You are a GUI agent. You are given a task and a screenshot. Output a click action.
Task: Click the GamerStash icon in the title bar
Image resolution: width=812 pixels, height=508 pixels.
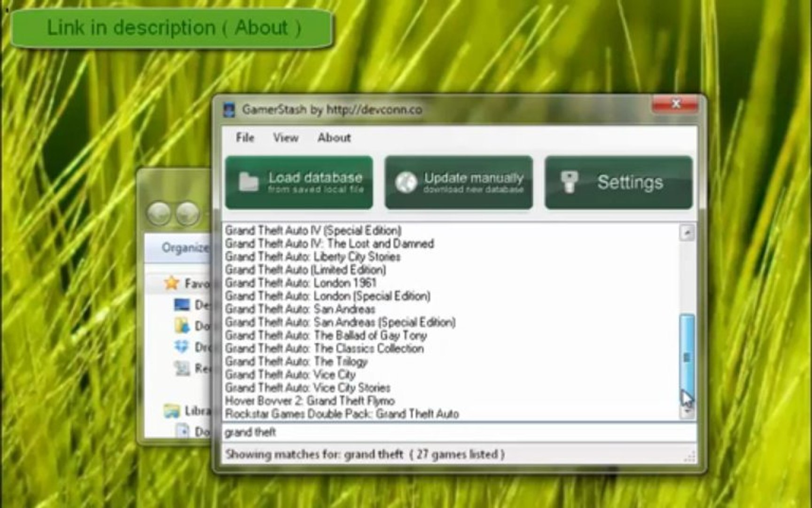(x=230, y=109)
